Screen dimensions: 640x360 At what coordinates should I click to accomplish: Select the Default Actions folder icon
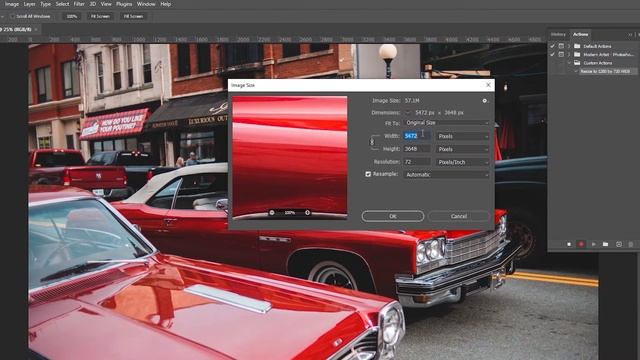[x=577, y=46]
